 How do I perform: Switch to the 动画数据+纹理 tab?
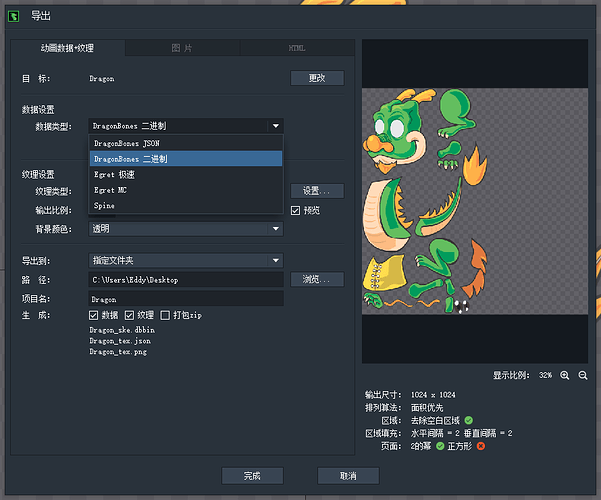coord(68,48)
